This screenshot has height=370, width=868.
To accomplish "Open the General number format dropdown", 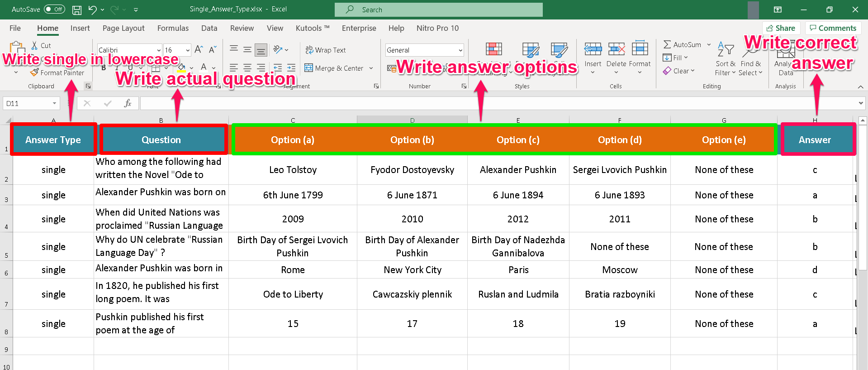I will pos(460,50).
